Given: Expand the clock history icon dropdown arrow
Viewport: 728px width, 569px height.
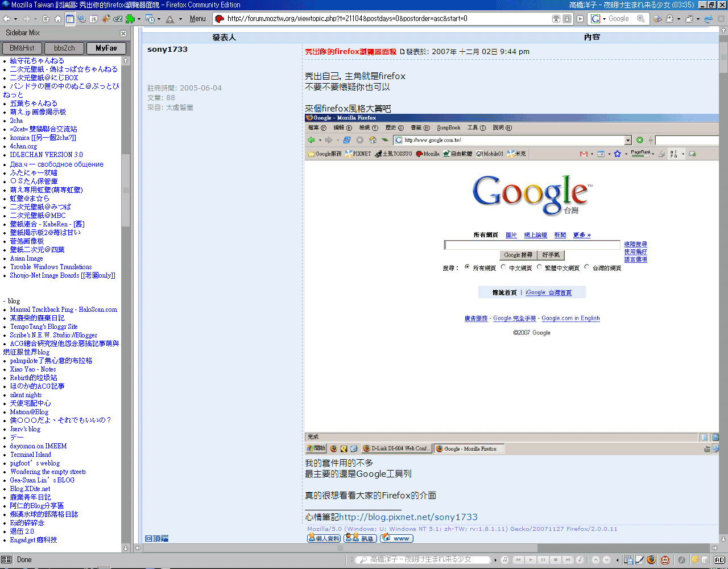Looking at the screenshot, I should [159, 19].
